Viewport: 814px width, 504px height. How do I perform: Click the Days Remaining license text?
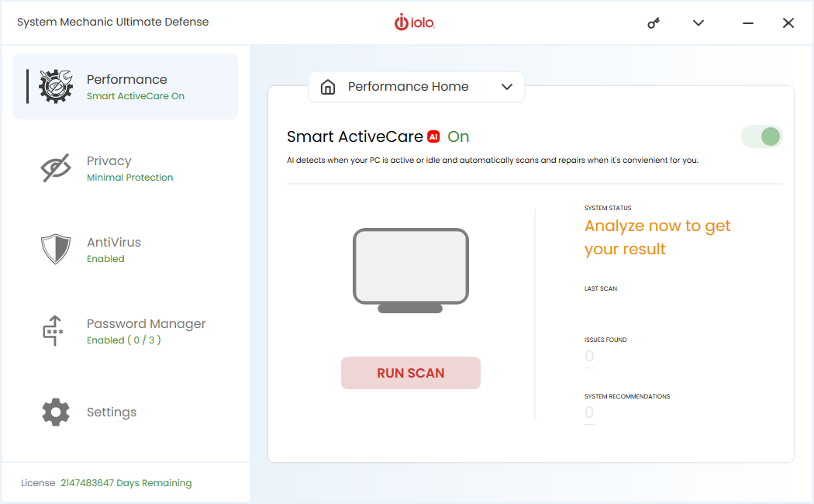point(126,483)
